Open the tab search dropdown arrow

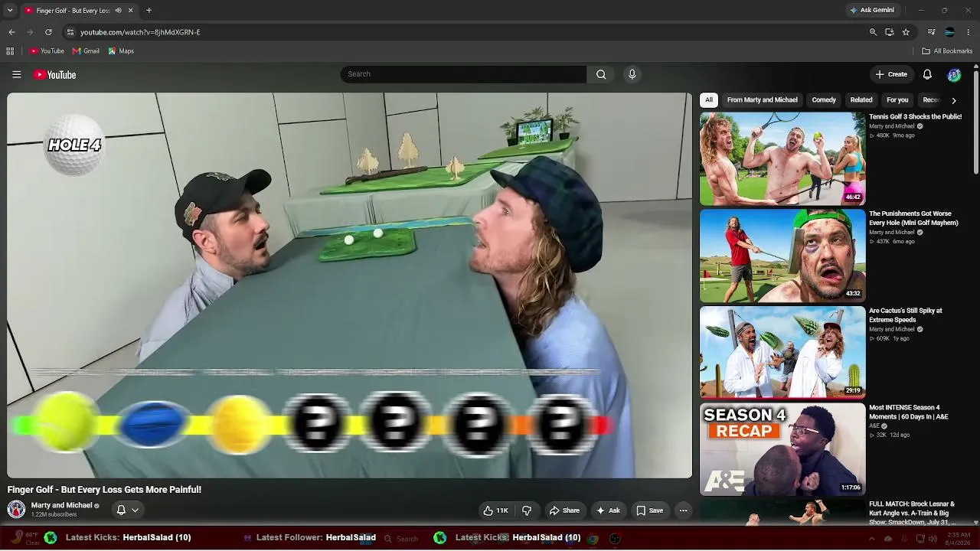[10, 11]
